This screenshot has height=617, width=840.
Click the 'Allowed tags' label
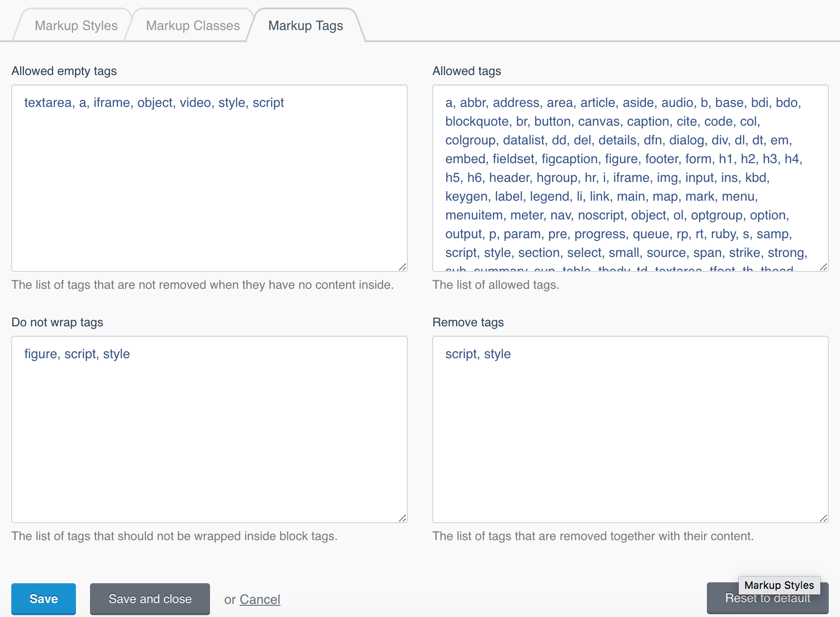(466, 71)
